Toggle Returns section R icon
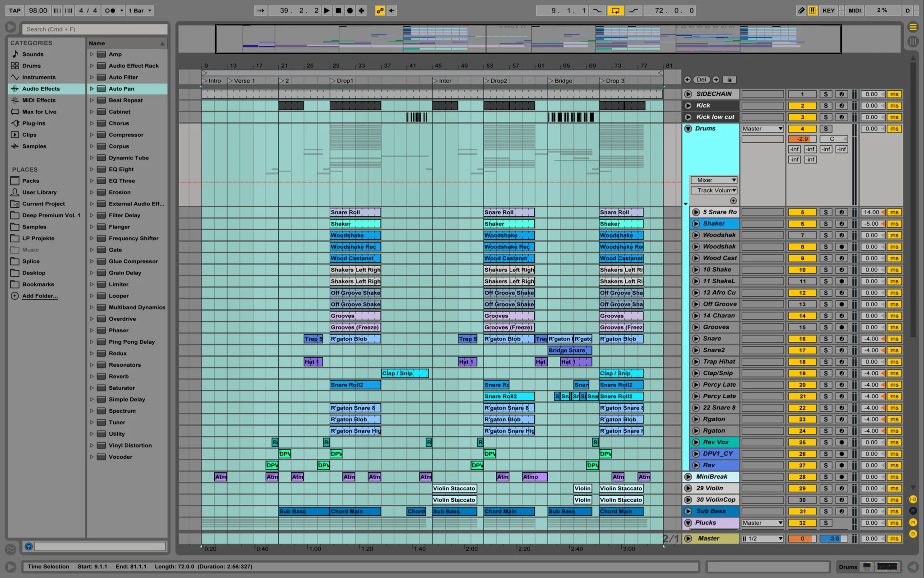 [913, 511]
